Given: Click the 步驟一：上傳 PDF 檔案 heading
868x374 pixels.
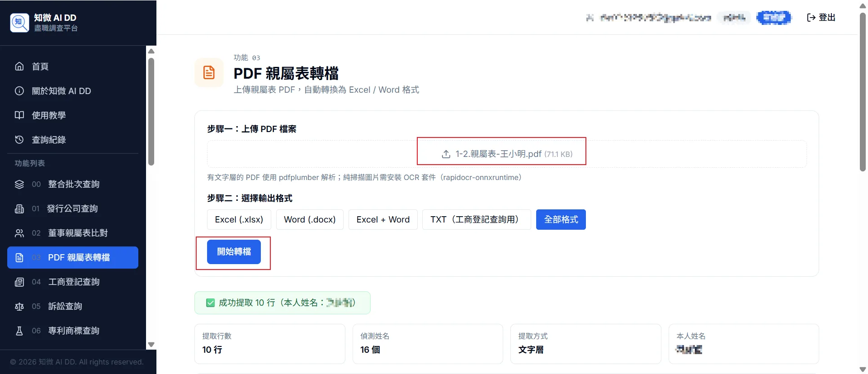Looking at the screenshot, I should [x=252, y=129].
